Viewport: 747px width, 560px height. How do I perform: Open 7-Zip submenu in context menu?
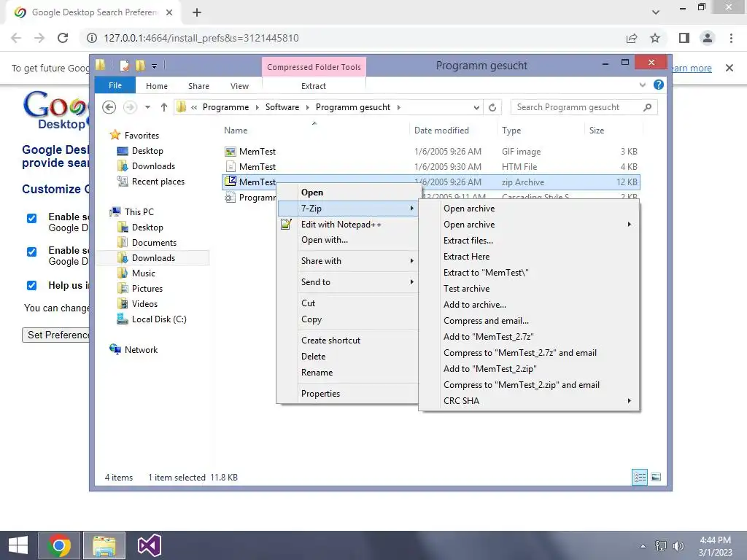[x=348, y=208]
